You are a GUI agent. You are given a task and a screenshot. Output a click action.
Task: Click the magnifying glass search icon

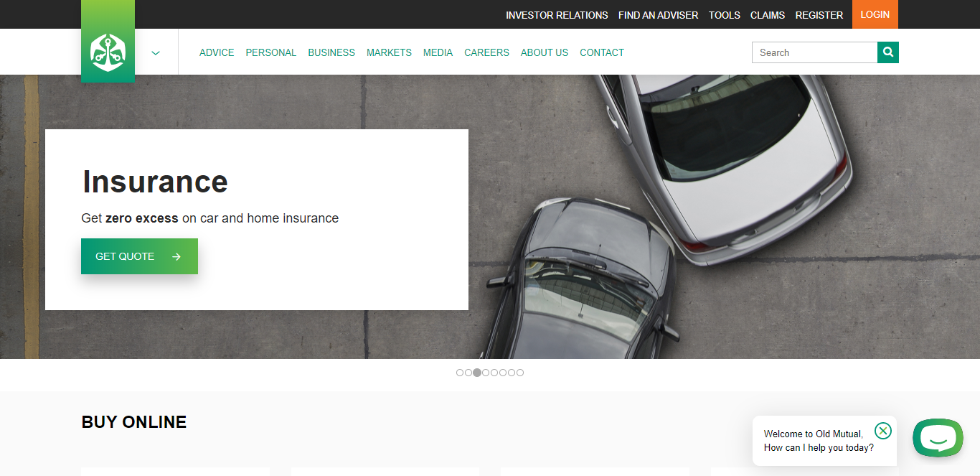888,52
